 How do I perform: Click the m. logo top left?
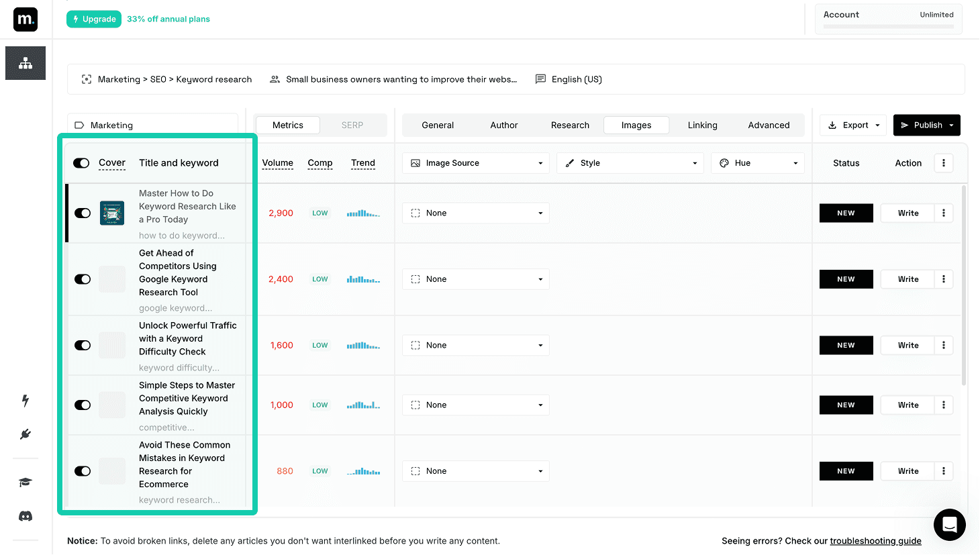(x=25, y=19)
